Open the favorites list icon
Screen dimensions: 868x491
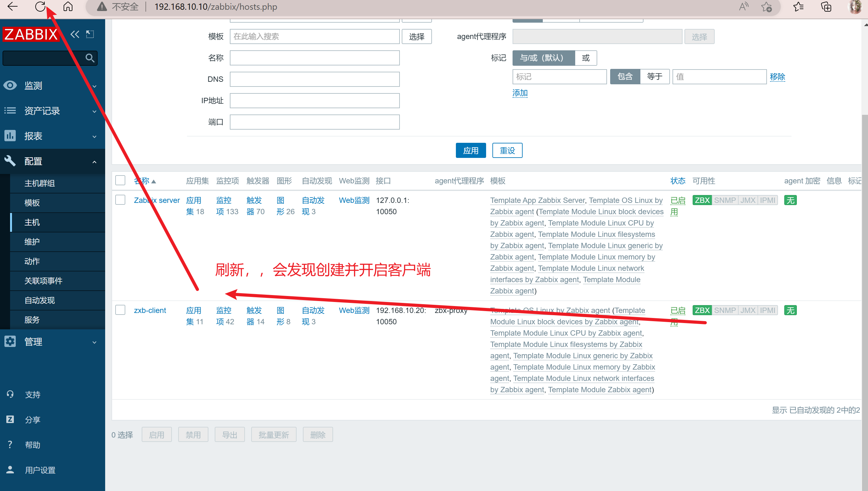(x=798, y=6)
